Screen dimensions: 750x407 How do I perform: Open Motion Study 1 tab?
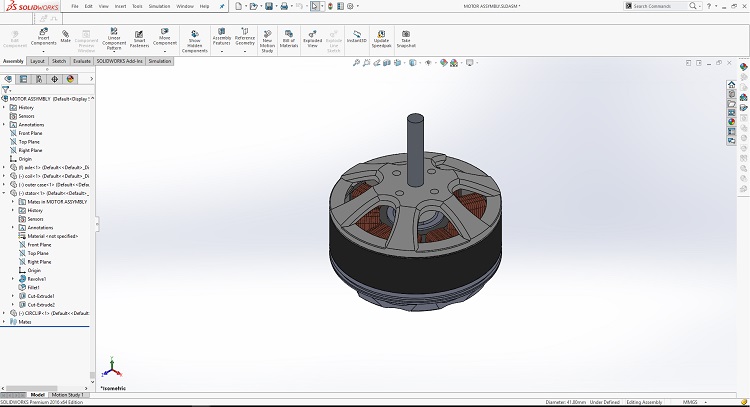point(67,395)
